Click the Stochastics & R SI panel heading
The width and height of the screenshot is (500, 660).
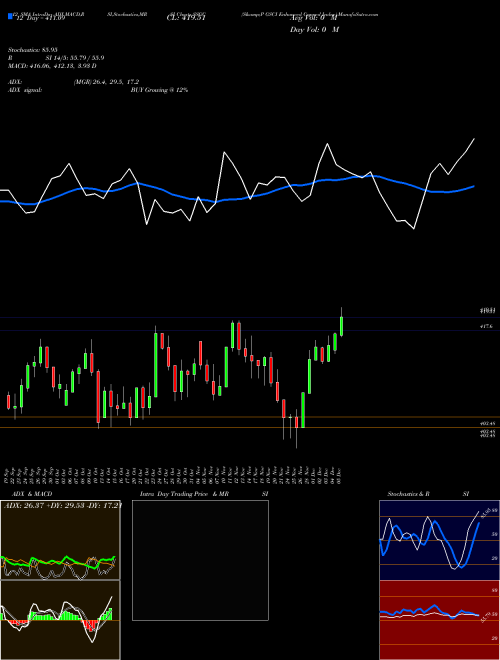[428, 494]
